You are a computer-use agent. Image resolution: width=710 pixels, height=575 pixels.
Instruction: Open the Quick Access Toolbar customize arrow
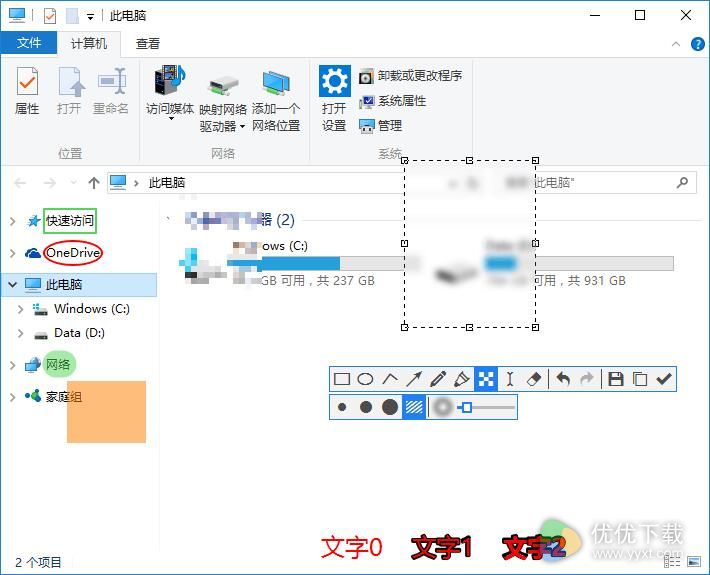click(91, 17)
